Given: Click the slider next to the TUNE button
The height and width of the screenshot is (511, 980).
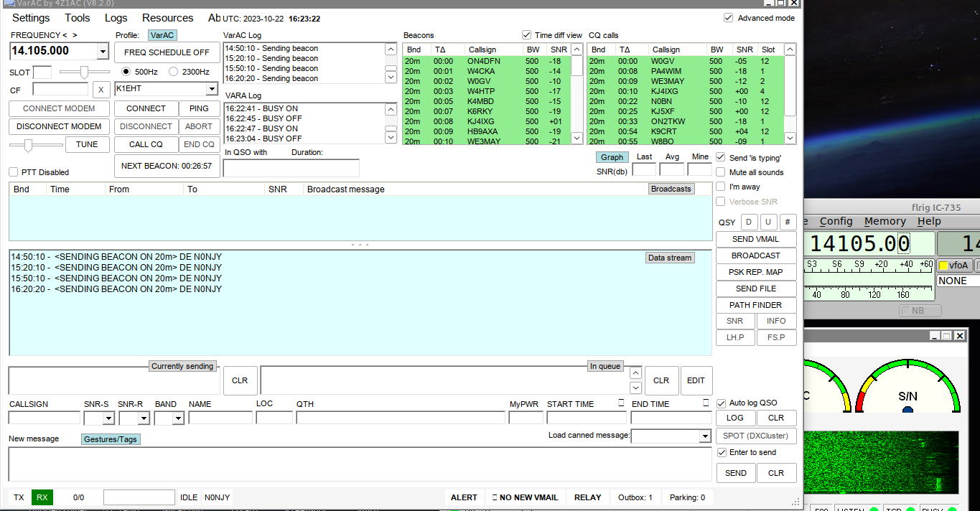Looking at the screenshot, I should (29, 145).
